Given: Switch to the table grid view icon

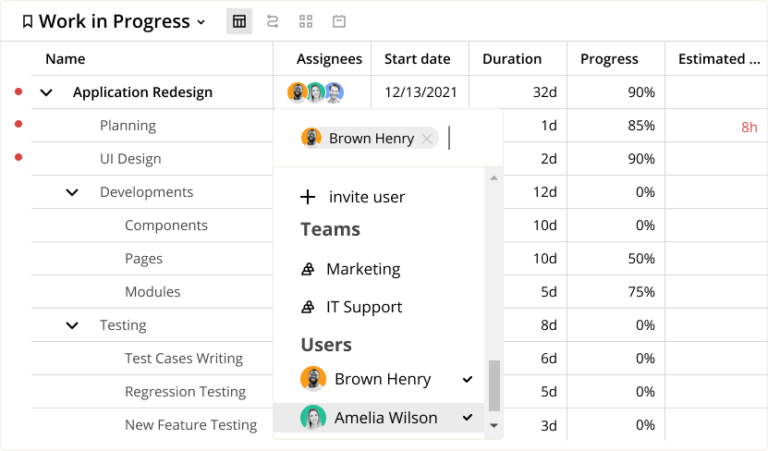Looking at the screenshot, I should click(239, 22).
